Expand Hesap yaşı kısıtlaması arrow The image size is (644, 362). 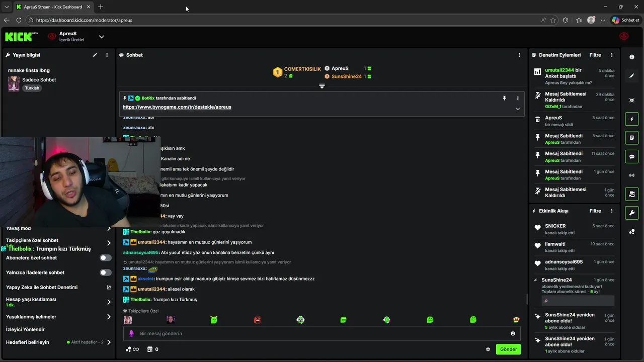tap(109, 302)
